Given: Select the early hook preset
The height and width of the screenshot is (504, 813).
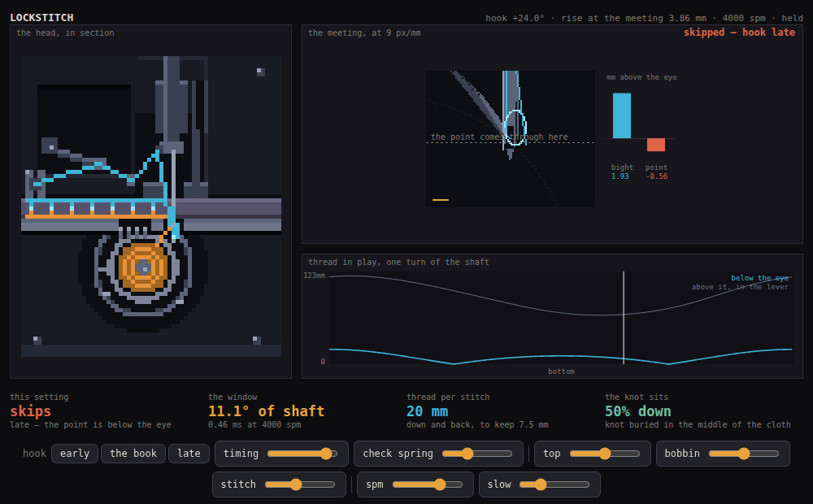Looking at the screenshot, I should pos(75,453).
